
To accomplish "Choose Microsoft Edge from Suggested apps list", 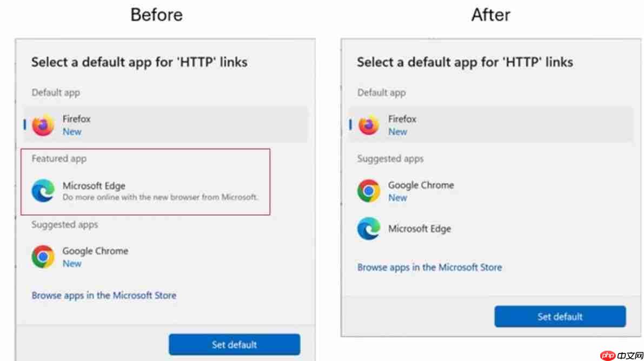I will click(420, 229).
